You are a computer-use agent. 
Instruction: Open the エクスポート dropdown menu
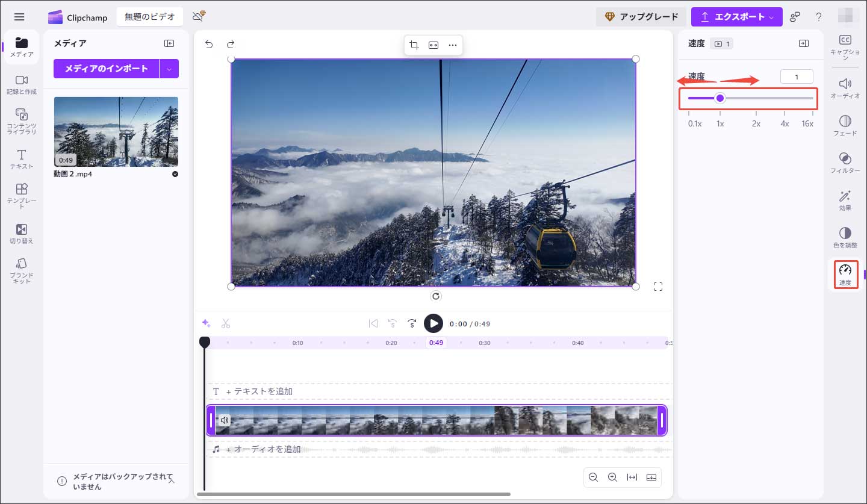click(x=772, y=17)
